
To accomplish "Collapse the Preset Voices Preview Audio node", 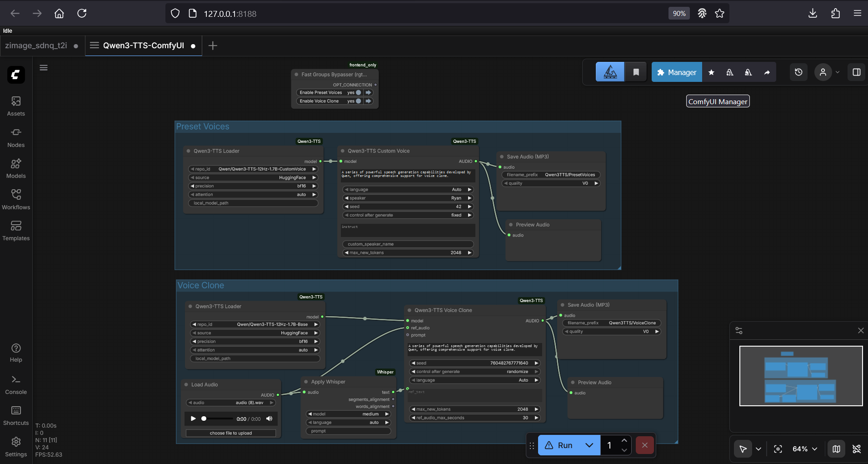I will click(511, 225).
